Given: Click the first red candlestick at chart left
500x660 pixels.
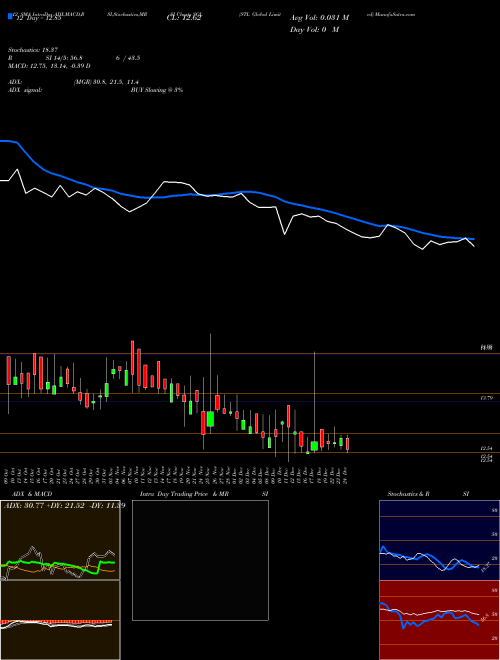Looking at the screenshot, I should pos(8,370).
